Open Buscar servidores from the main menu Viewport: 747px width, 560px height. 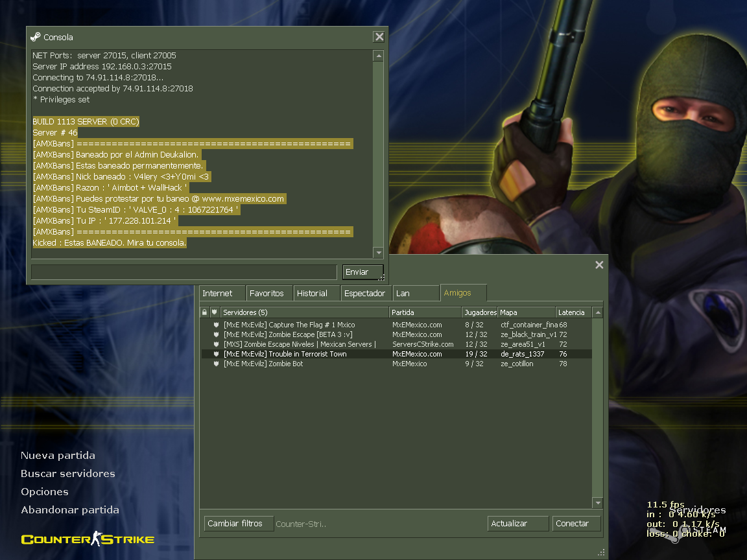[x=68, y=473]
